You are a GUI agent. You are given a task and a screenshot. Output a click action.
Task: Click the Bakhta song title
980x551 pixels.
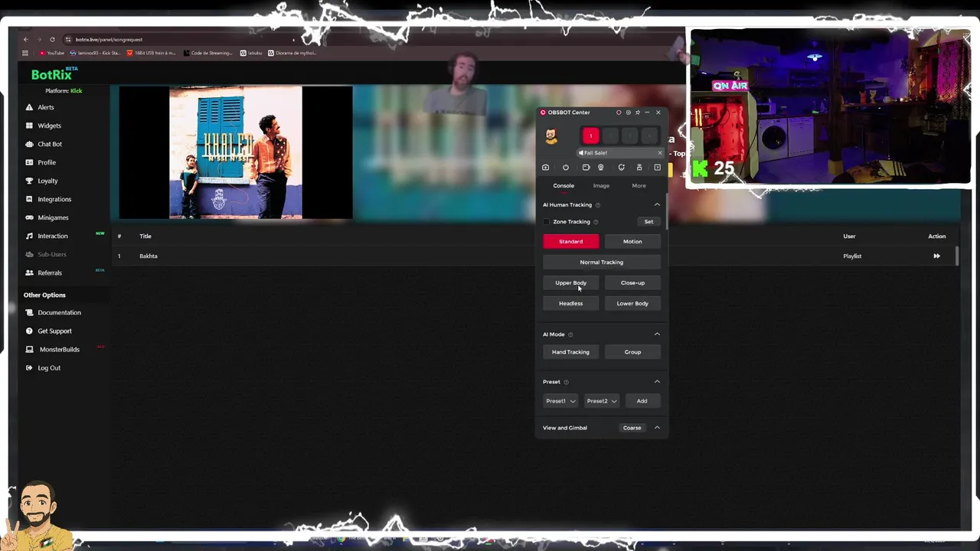click(149, 256)
